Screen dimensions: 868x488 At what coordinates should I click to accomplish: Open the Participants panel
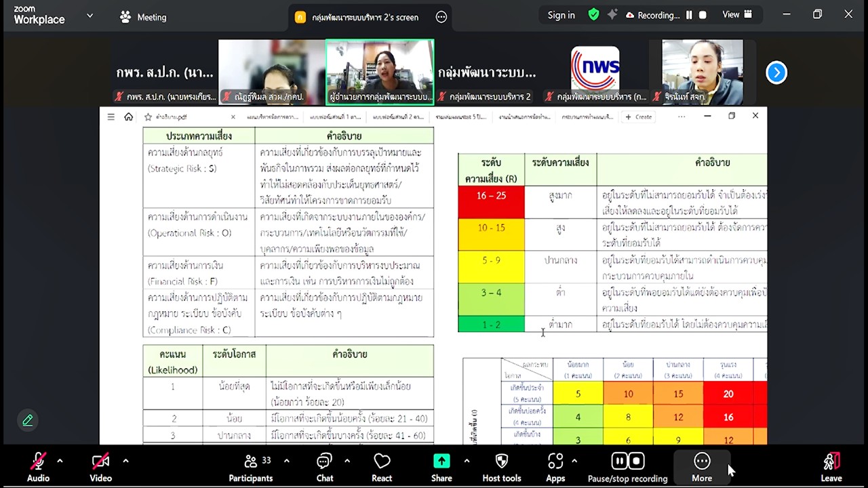(x=251, y=466)
